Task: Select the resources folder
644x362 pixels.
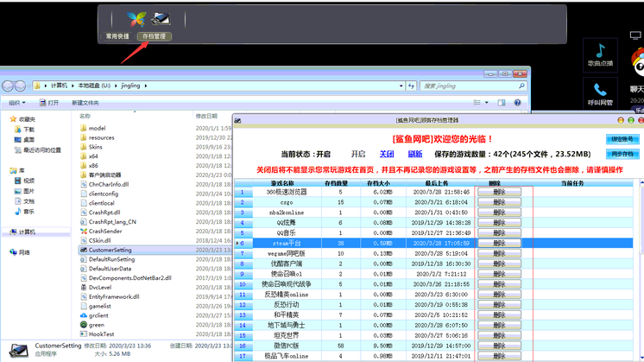Action: pos(102,137)
